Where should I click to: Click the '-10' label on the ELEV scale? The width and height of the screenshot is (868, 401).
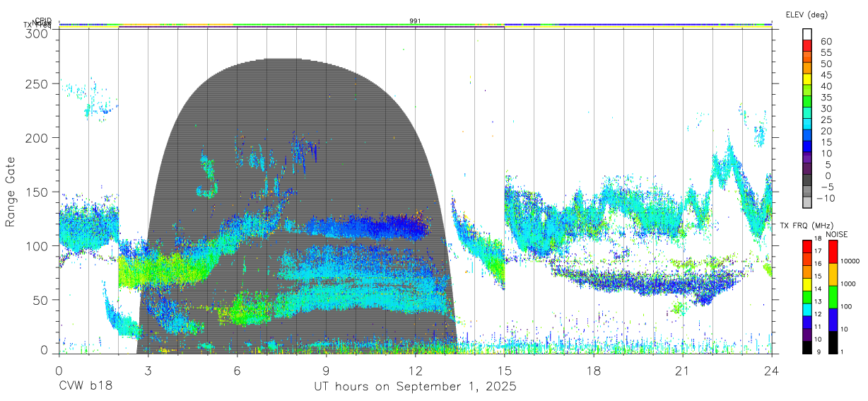[x=826, y=198]
